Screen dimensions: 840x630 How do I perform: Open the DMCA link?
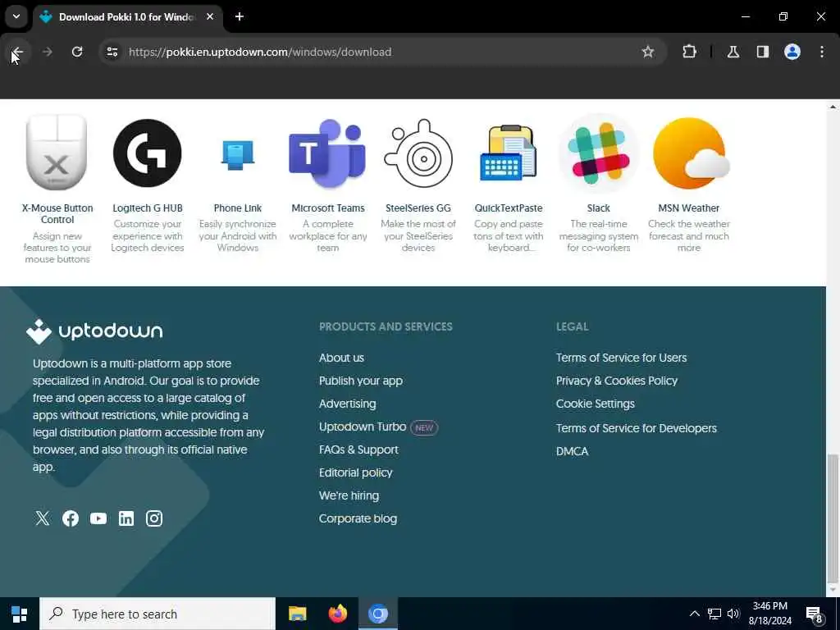(x=572, y=451)
